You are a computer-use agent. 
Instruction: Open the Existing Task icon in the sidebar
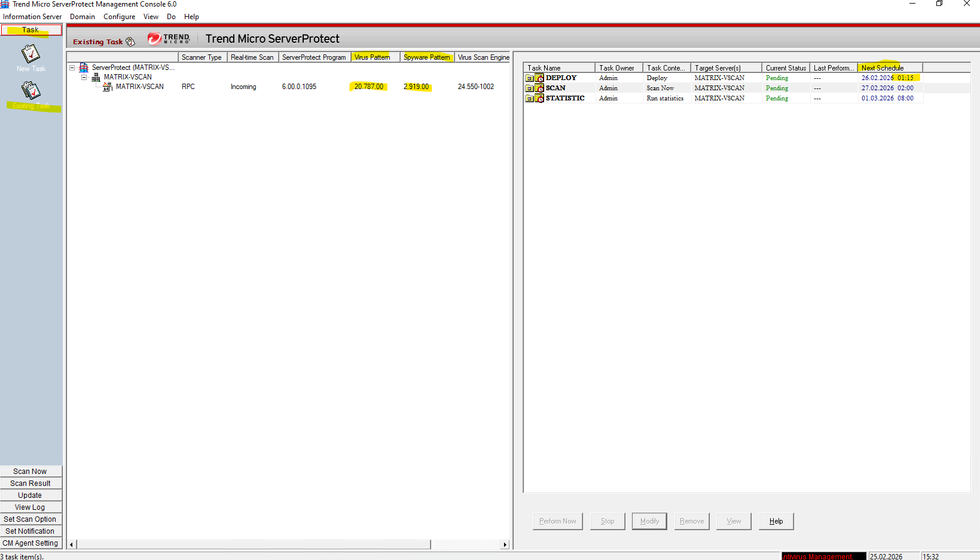(30, 91)
